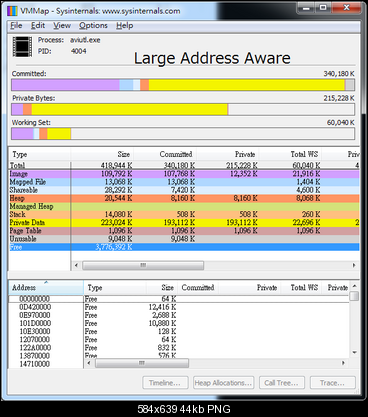Select address 13870000 row

pos(179,356)
